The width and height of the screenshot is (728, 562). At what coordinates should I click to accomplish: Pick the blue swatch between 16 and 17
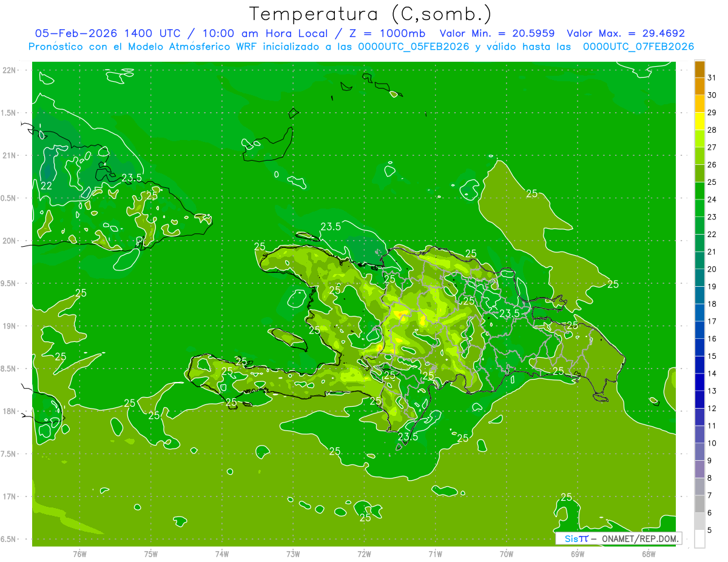pyautogui.click(x=699, y=330)
